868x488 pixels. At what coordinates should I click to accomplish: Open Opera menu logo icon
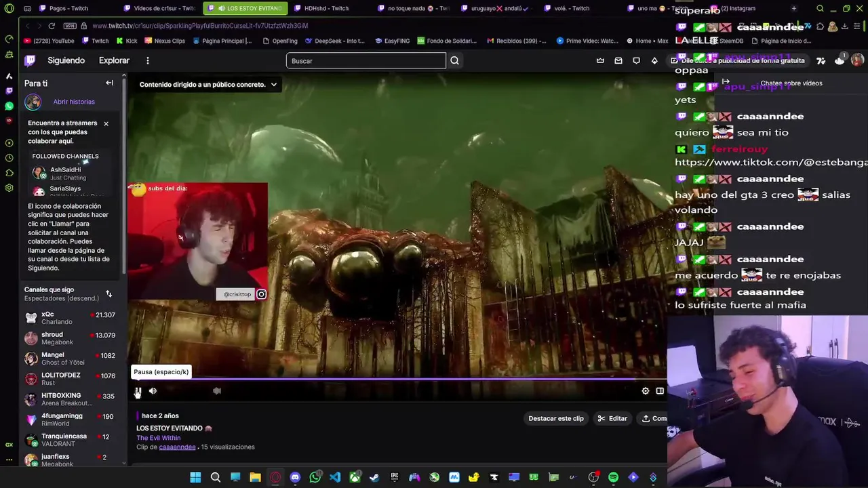[9, 9]
